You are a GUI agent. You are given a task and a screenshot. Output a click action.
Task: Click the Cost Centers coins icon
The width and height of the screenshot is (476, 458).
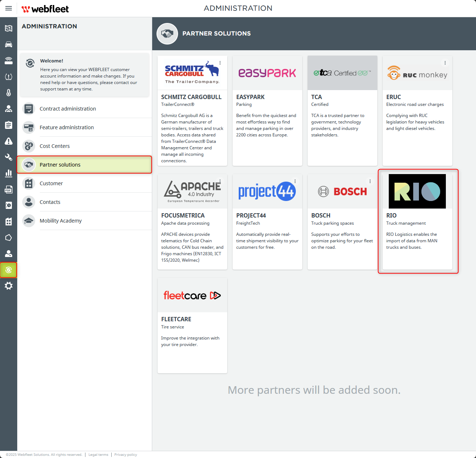(29, 146)
